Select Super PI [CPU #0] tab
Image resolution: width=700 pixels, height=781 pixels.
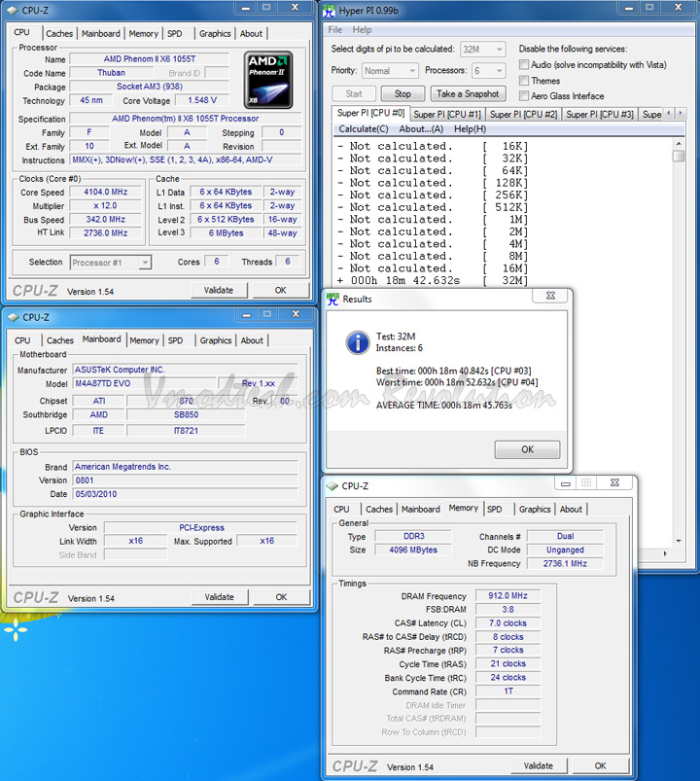pyautogui.click(x=370, y=113)
